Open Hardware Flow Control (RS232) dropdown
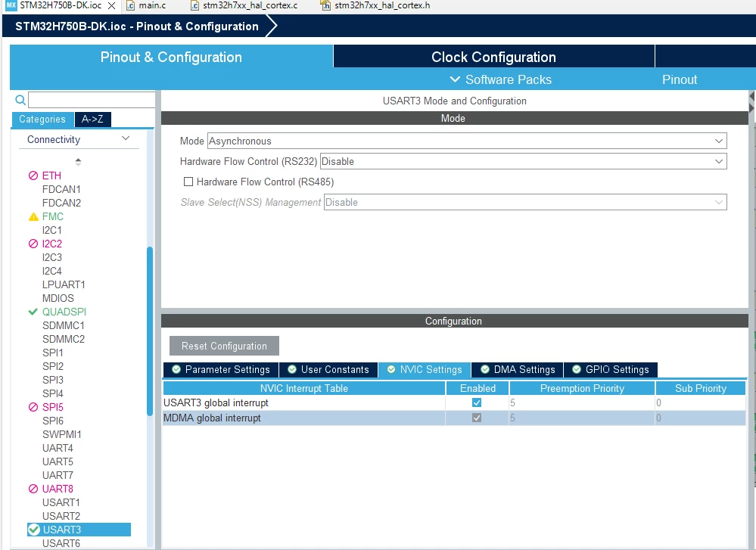Viewport: 756px width, 550px height. click(523, 161)
